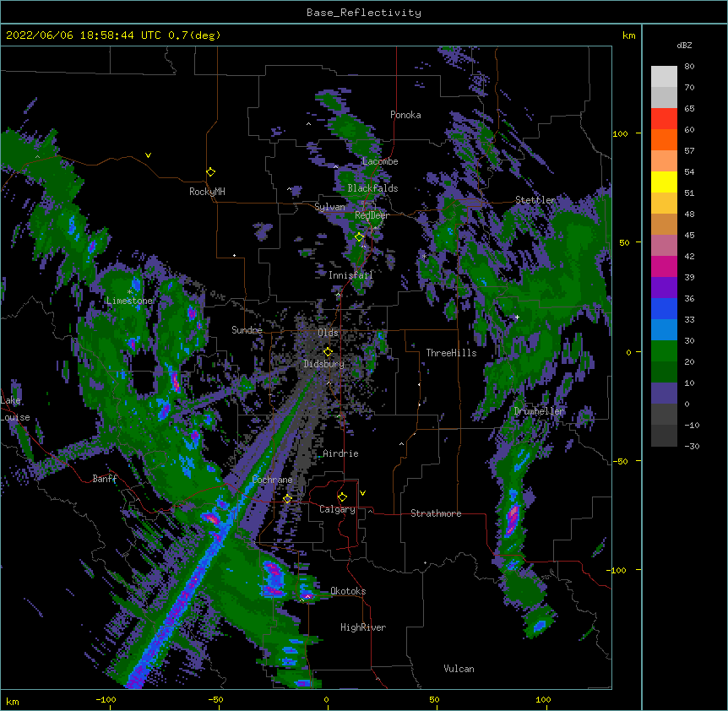The image size is (728, 711).
Task: Select the magenta 39-42 dBZ legend swatch
Action: (x=664, y=266)
